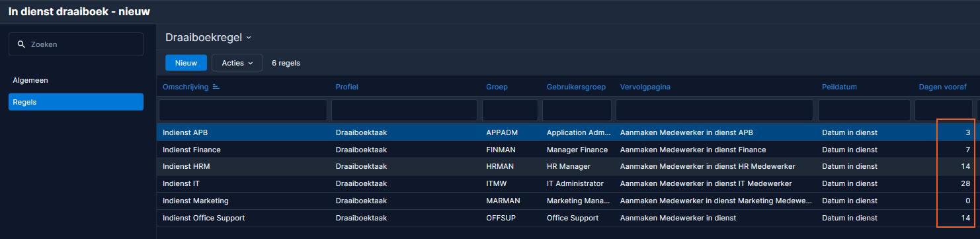Sort by the Dagen vooraf column header
Image resolution: width=980 pixels, height=239 pixels.
pos(943,87)
